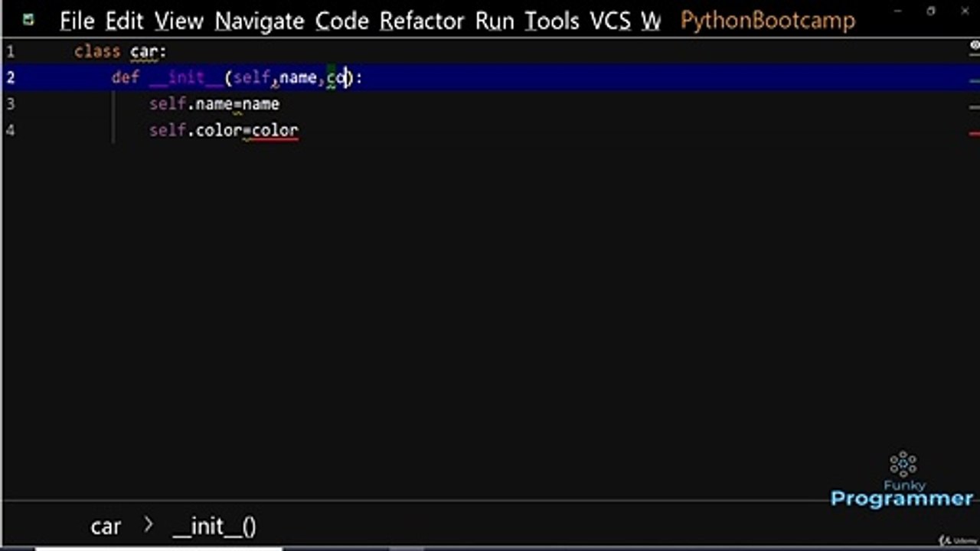
Task: Open the File menu
Action: pyautogui.click(x=77, y=21)
